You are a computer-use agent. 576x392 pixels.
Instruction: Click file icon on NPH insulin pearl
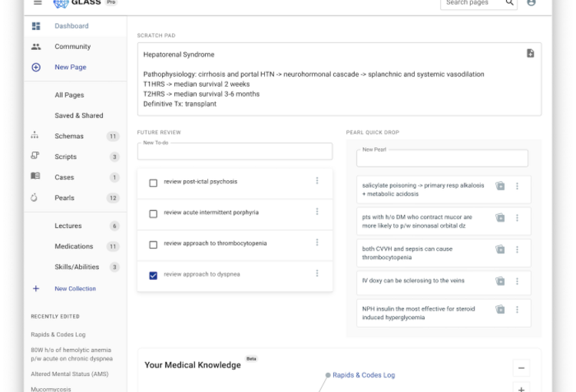click(x=500, y=309)
